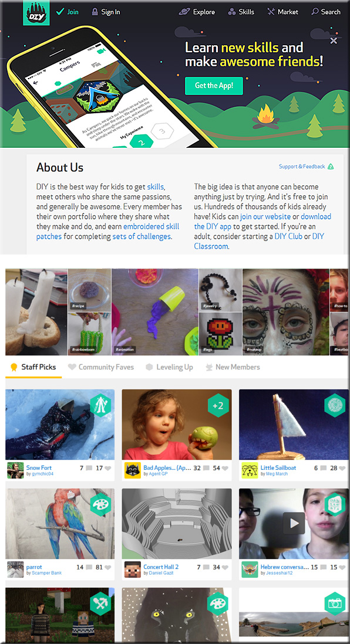The height and width of the screenshot is (644, 350).
Task: Open the Explore menu
Action: point(197,12)
